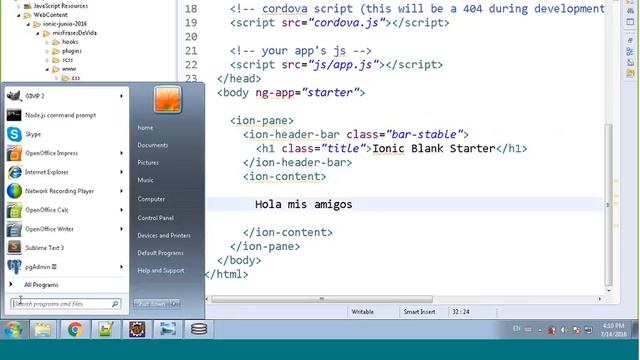Select the misFrasesDeVida folder
This screenshot has height=360, width=640.
pyautogui.click(x=74, y=33)
